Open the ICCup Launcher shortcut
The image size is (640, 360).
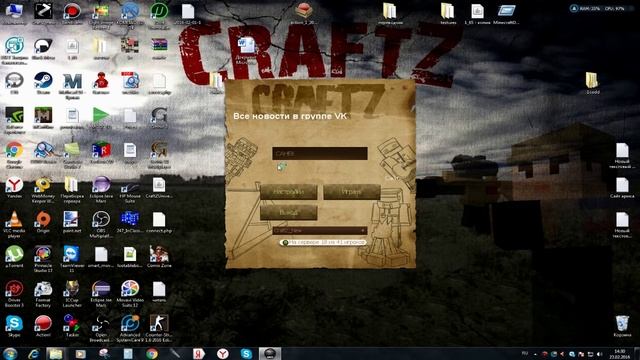[x=72, y=294]
